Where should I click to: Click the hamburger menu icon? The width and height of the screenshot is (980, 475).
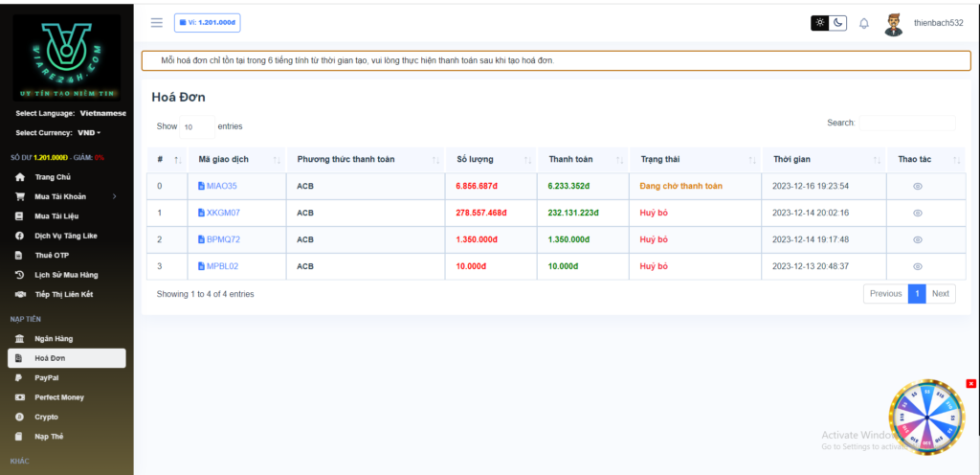point(157,22)
